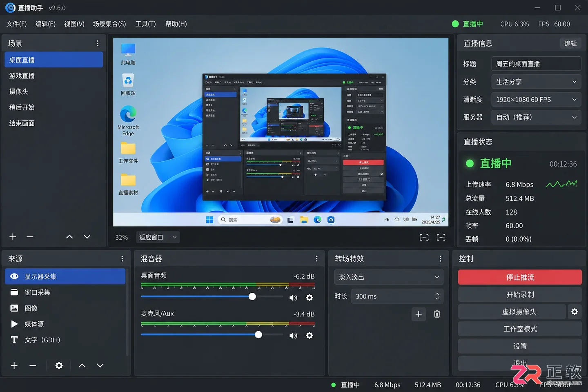Open the 来源 panel three-dot menu

click(122, 259)
